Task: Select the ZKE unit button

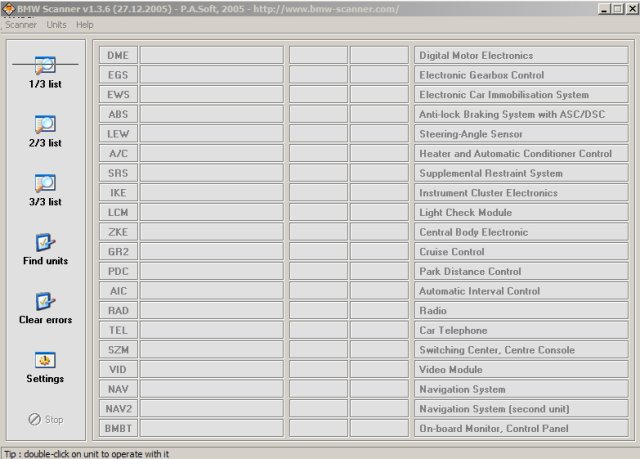Action: pyautogui.click(x=118, y=232)
